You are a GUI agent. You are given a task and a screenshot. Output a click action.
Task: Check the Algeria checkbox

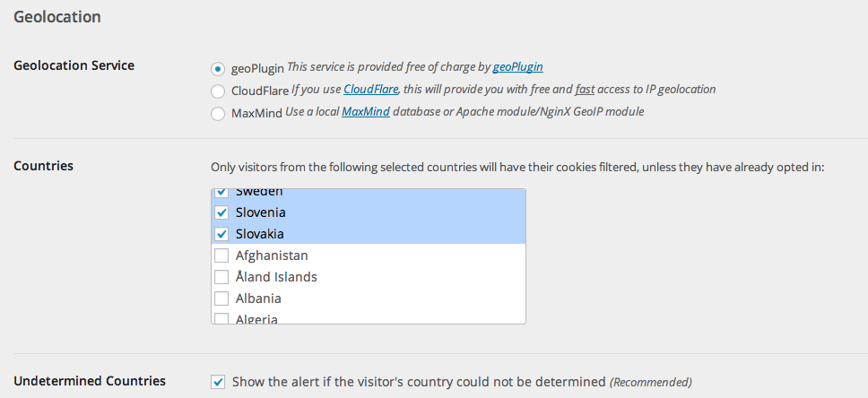[221, 318]
